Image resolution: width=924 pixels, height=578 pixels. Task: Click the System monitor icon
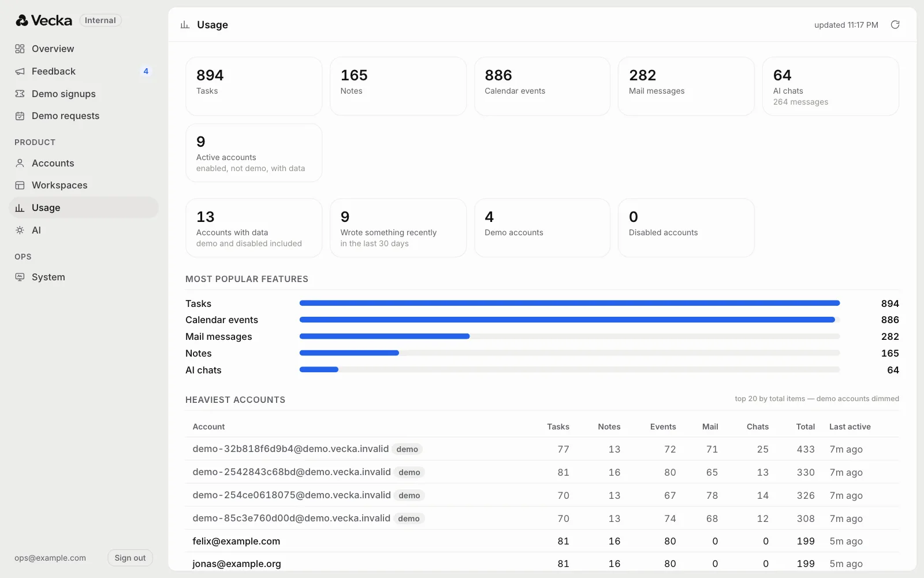click(x=20, y=277)
